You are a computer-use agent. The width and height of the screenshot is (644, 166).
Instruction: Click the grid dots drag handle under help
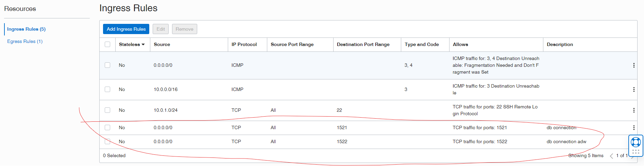pos(635,152)
